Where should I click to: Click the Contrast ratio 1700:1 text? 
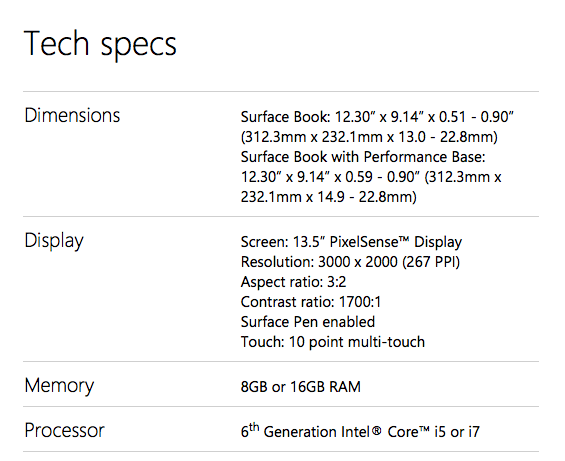311,302
